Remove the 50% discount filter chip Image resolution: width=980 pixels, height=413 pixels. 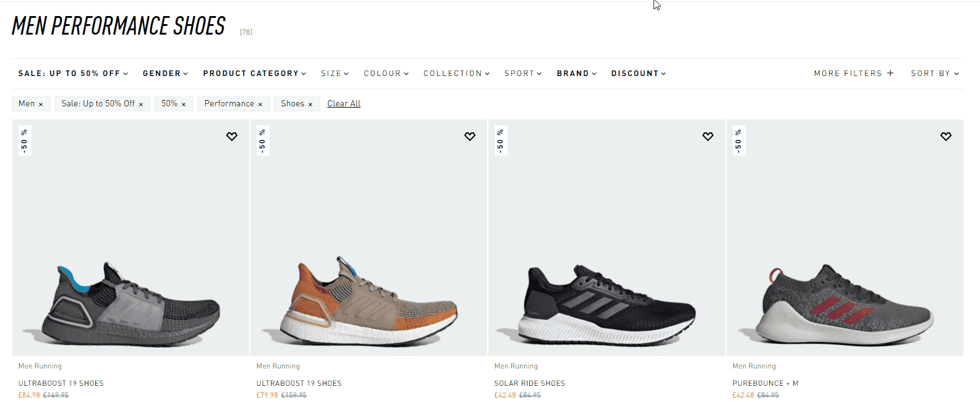click(184, 104)
